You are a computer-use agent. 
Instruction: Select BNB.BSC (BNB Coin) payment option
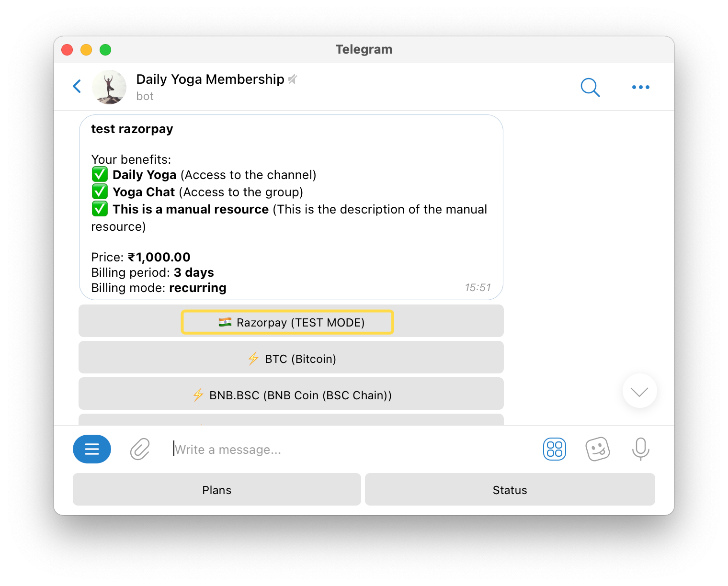point(291,394)
